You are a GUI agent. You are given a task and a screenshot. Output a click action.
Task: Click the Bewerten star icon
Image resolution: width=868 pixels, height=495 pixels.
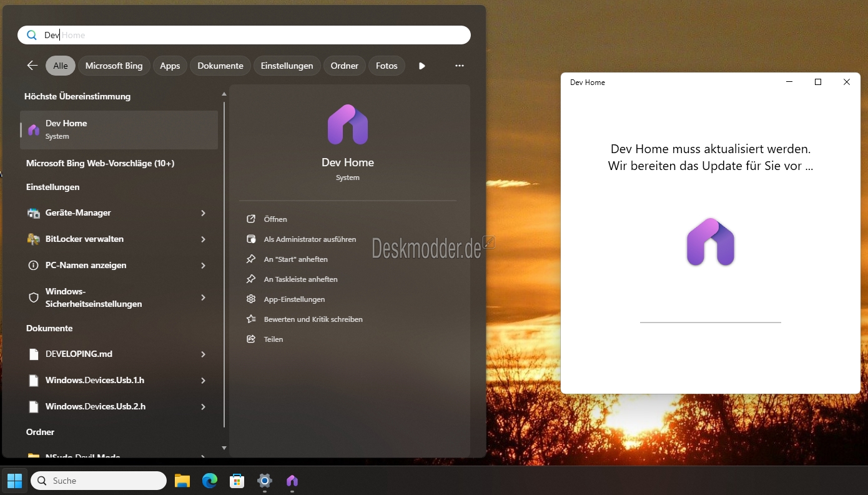point(251,319)
